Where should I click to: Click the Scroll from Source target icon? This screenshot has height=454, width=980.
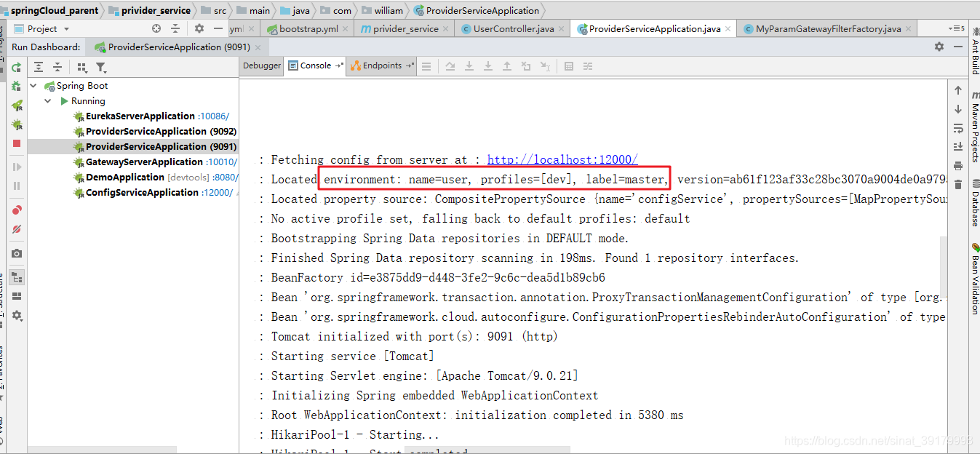156,28
